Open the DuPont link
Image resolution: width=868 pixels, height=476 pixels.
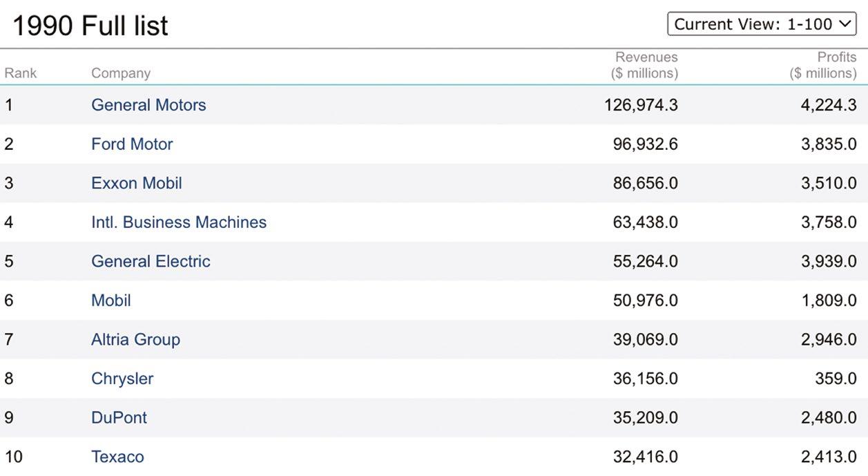coord(119,417)
